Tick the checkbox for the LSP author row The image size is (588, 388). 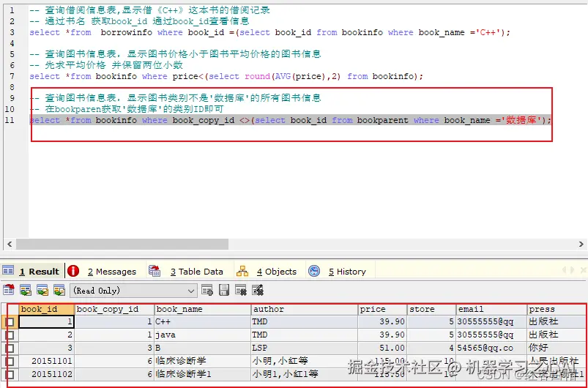click(10, 348)
